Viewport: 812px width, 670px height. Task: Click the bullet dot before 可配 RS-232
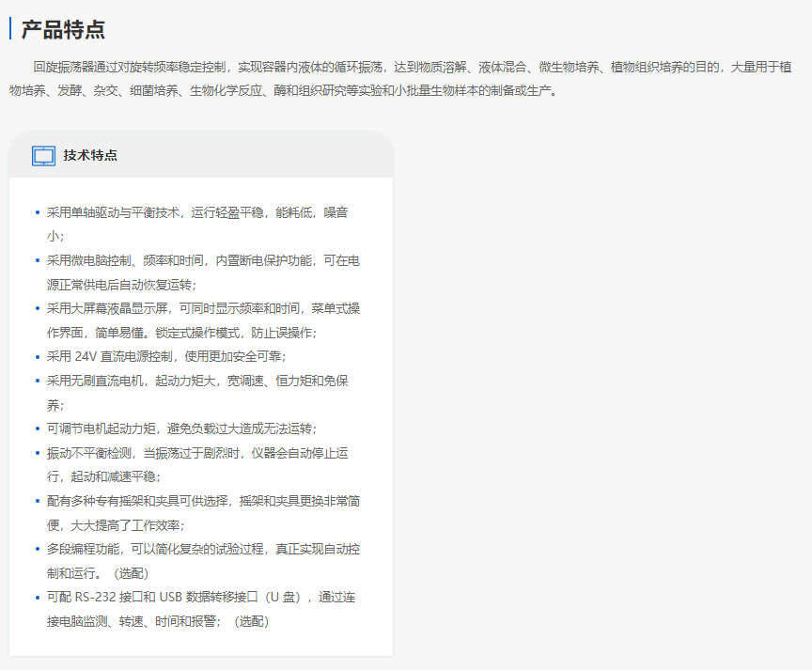click(x=38, y=598)
